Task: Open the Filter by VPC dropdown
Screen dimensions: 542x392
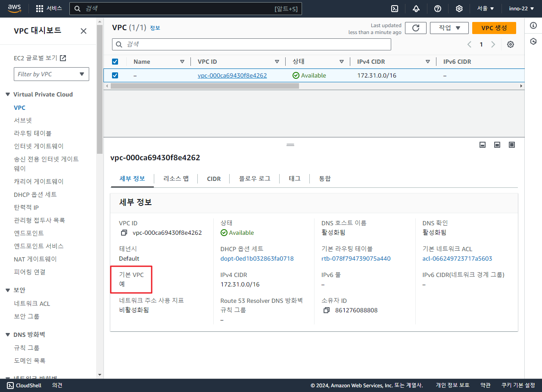Action: (51, 74)
